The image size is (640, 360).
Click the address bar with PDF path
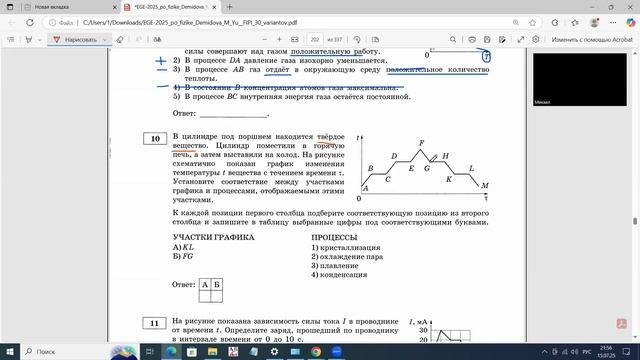click(190, 22)
